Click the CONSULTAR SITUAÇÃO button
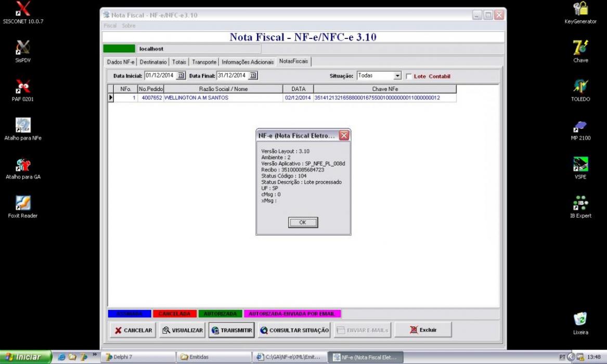This screenshot has width=607, height=364. click(x=294, y=330)
